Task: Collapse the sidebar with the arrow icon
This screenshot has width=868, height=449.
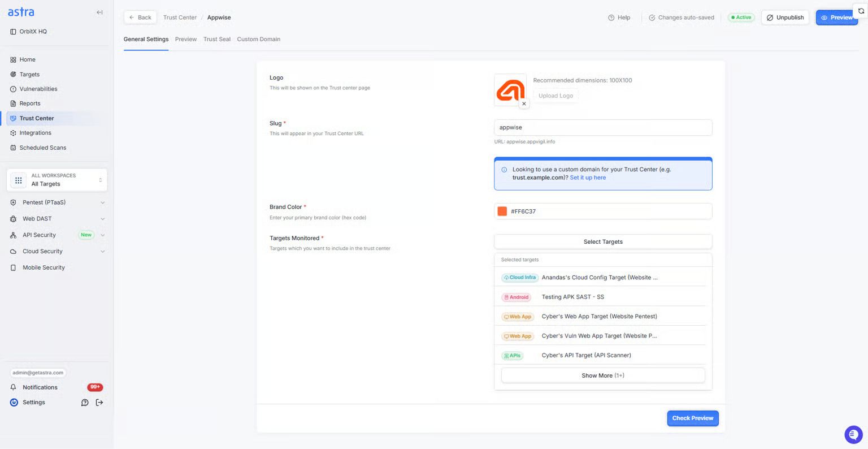Action: pyautogui.click(x=99, y=12)
